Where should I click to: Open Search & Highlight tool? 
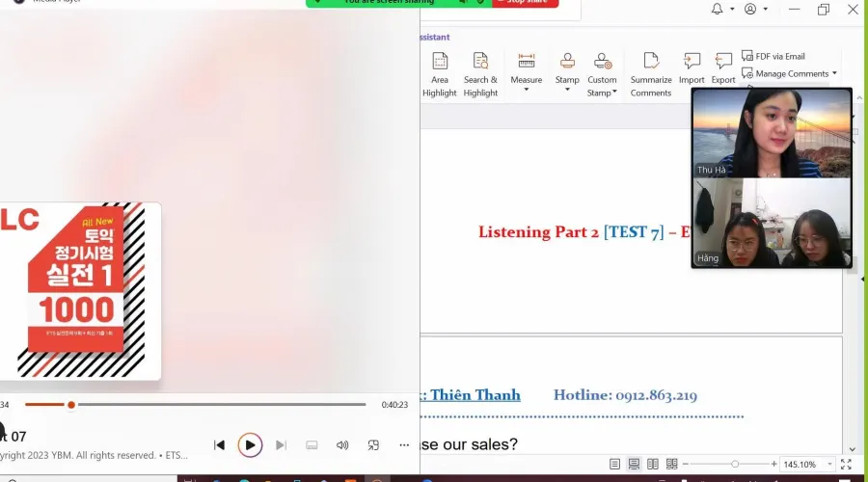(480, 75)
